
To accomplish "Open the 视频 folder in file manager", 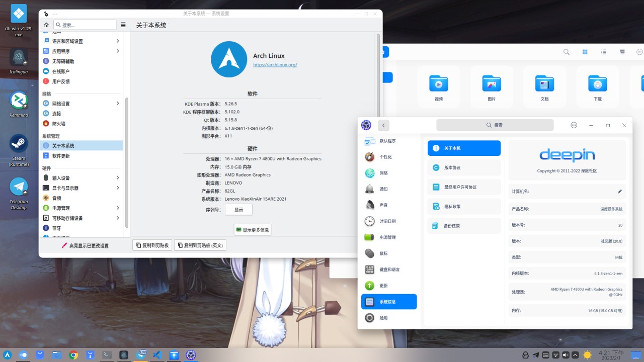I will pos(438,83).
